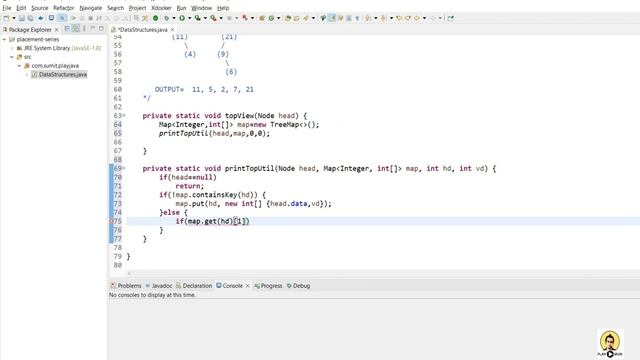The height and width of the screenshot is (360, 640).
Task: Click the Suspend debug icon
Action: coord(82,18)
